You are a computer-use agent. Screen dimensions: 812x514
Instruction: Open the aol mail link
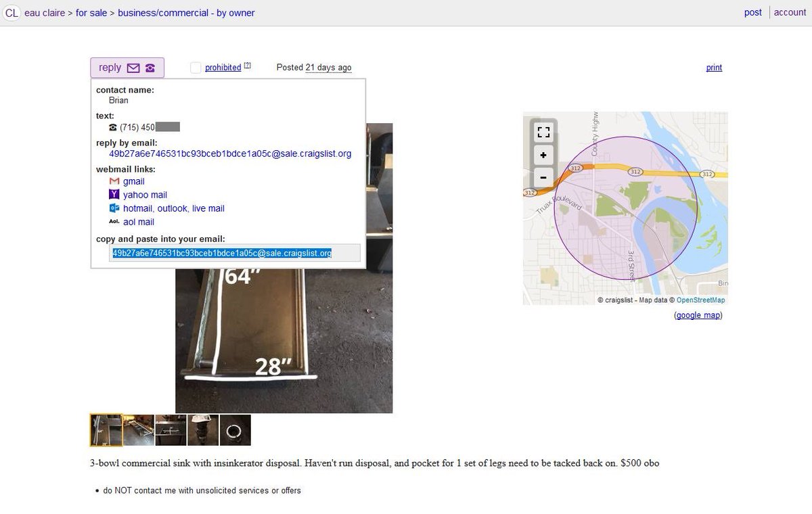[139, 222]
